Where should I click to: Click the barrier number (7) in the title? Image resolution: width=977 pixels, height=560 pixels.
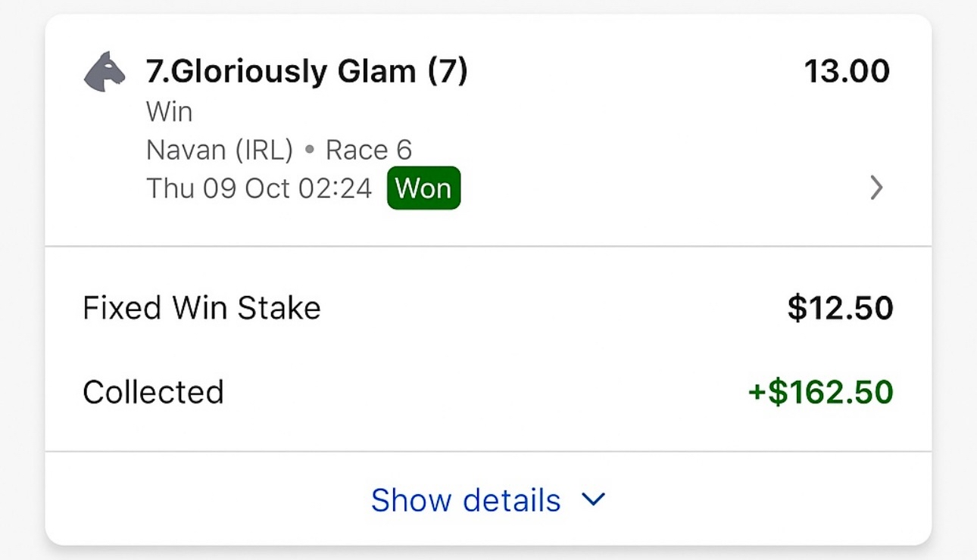click(447, 72)
